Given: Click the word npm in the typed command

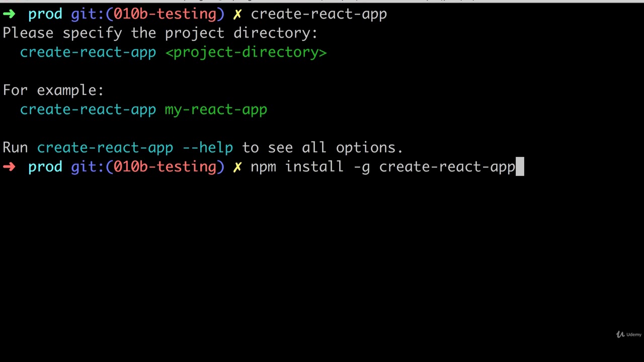Looking at the screenshot, I should pyautogui.click(x=264, y=167).
